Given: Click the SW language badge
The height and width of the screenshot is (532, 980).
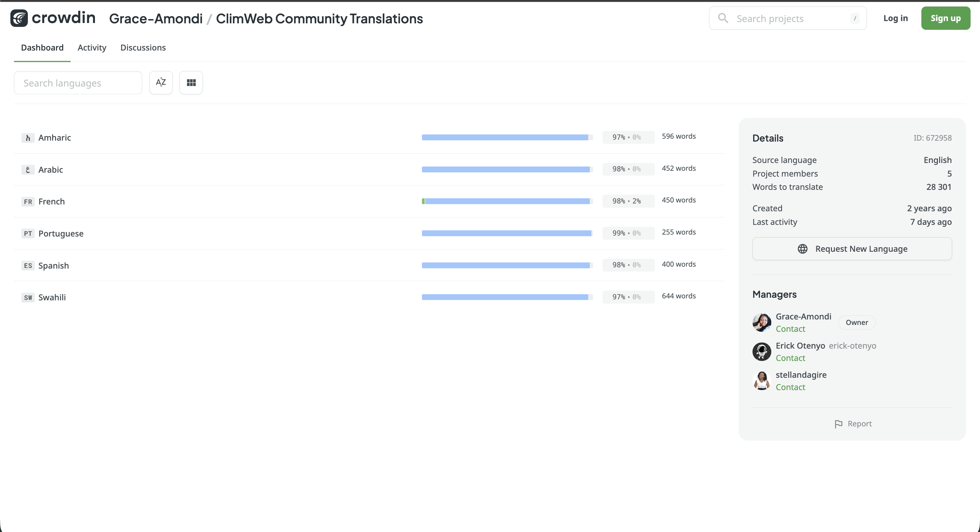Looking at the screenshot, I should pyautogui.click(x=28, y=297).
